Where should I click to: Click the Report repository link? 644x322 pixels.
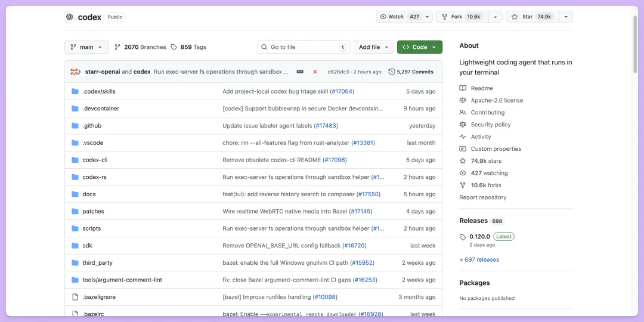click(482, 197)
